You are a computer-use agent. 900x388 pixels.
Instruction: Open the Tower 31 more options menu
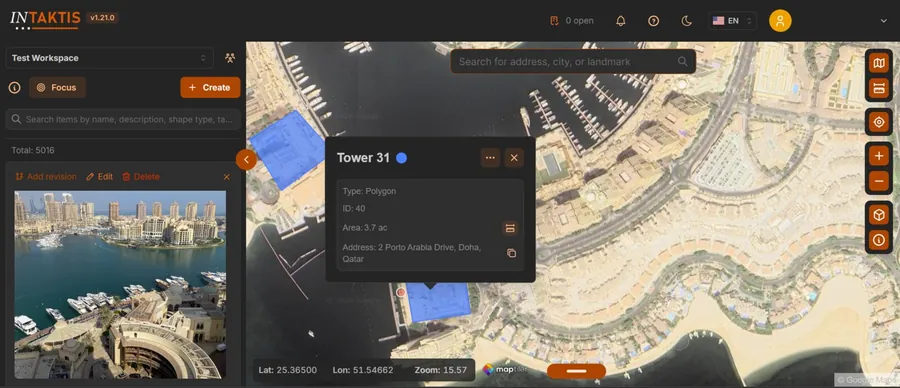pos(490,158)
